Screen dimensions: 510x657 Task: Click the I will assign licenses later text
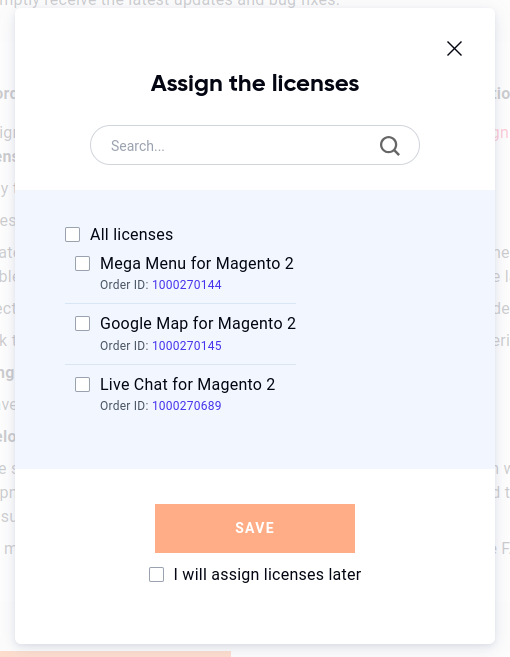[267, 574]
